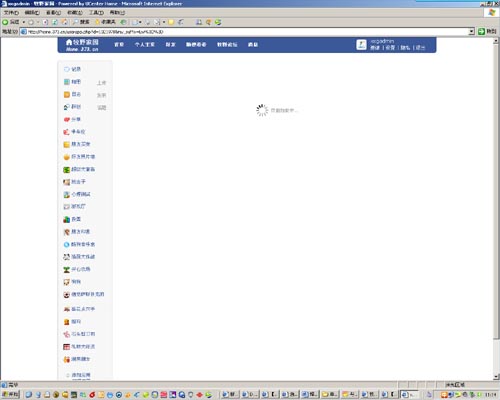
Task: Open 个人主页 in the site navigation
Action: [145, 44]
